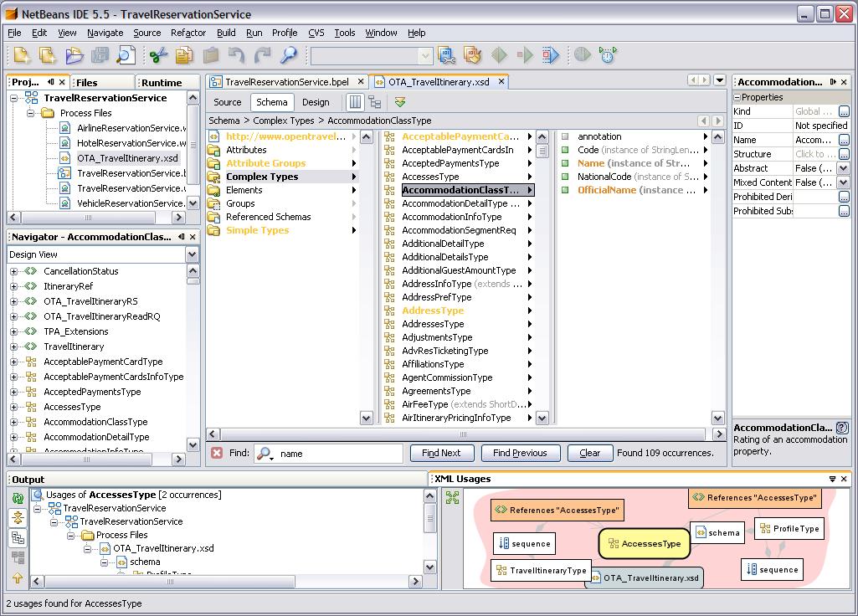This screenshot has height=616, width=858.
Task: Toggle the hierarchy view button in Output toolbar
Action: pos(18,538)
